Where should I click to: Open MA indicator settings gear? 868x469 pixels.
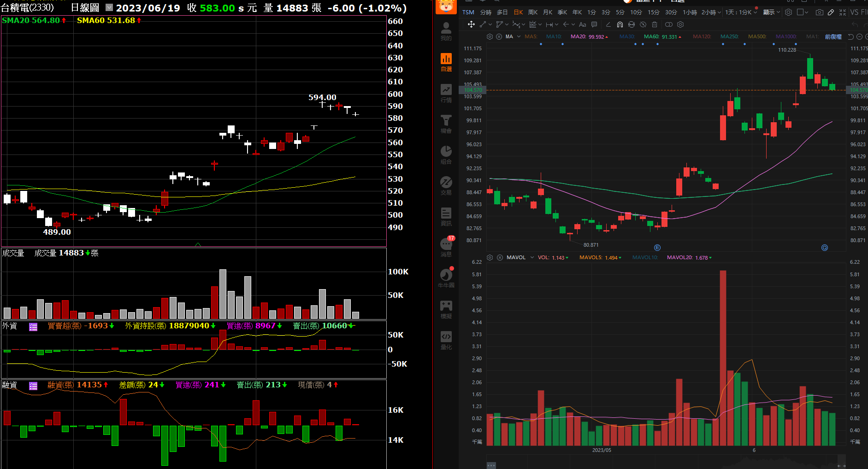click(x=490, y=36)
